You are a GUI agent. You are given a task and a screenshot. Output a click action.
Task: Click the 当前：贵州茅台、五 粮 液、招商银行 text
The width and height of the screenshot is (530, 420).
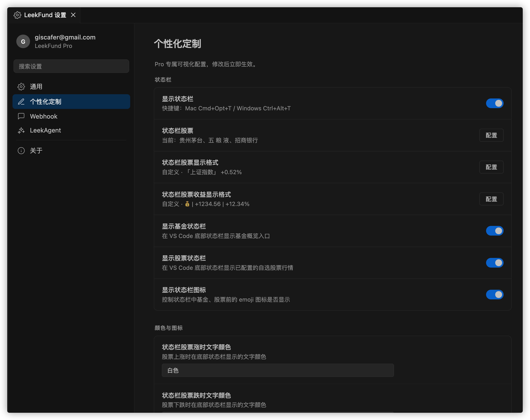[210, 140]
